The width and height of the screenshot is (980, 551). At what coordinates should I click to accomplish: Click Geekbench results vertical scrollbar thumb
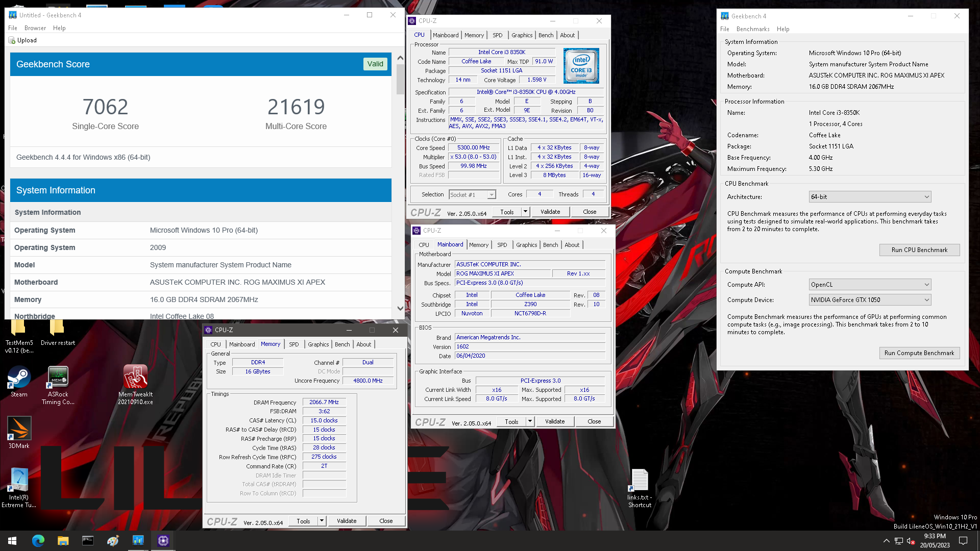[x=400, y=79]
